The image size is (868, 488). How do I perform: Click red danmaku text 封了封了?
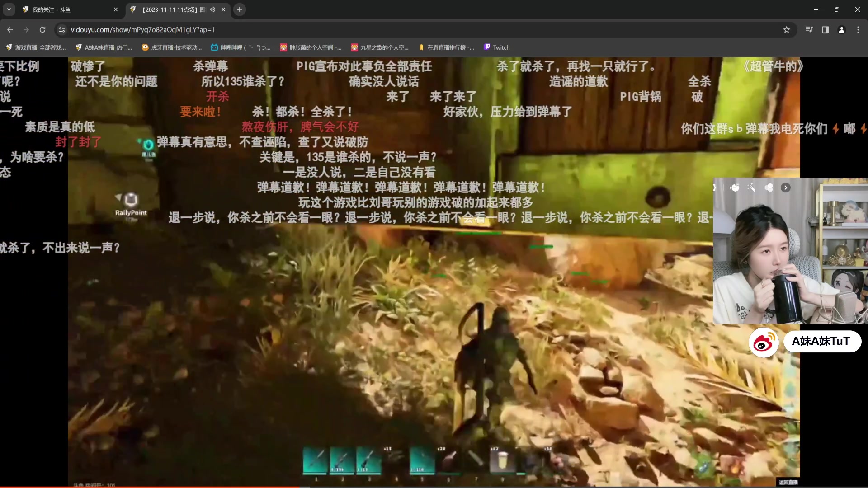point(79,142)
